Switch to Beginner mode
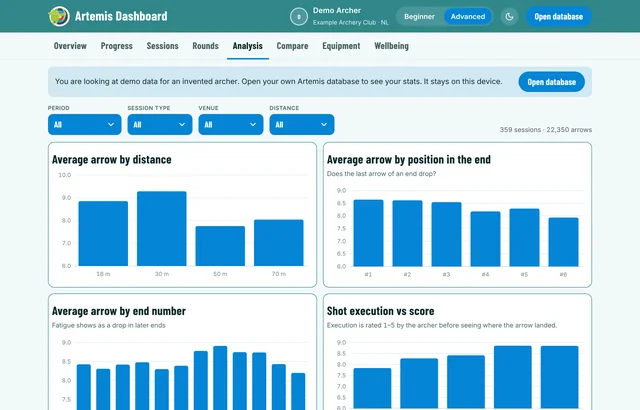The image size is (640, 410). [x=419, y=17]
